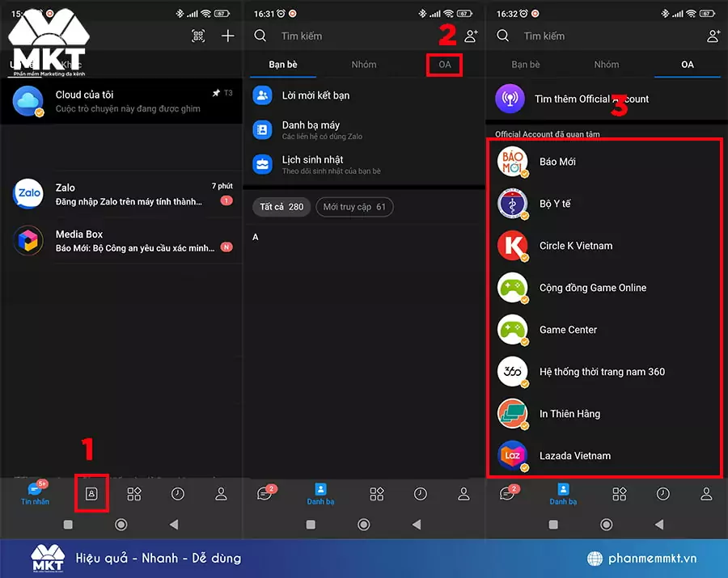Viewport: 728px width, 578px height.
Task: Select Bạn bè tab in middle phone
Action: pos(283,65)
